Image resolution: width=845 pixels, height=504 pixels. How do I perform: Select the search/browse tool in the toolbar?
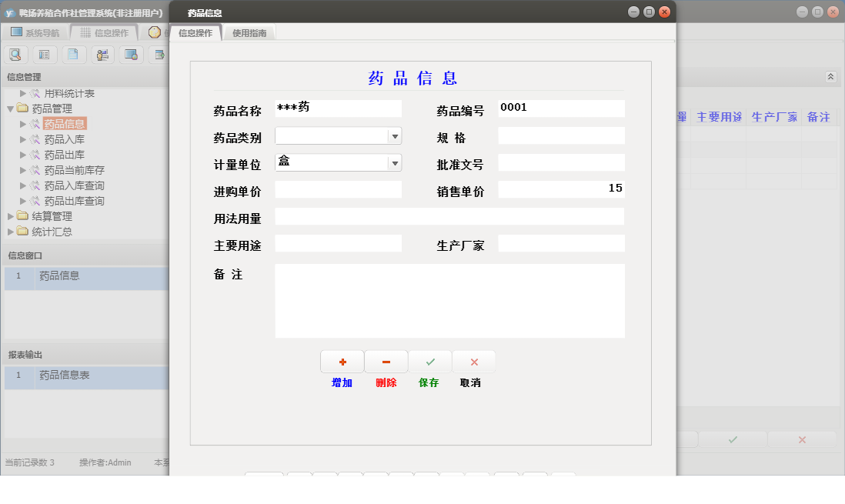click(x=15, y=55)
